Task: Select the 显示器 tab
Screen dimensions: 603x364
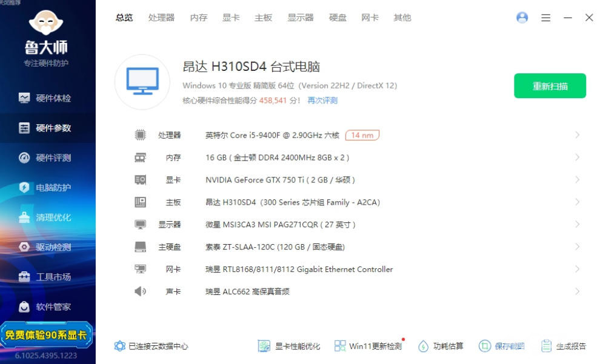Action: point(301,18)
